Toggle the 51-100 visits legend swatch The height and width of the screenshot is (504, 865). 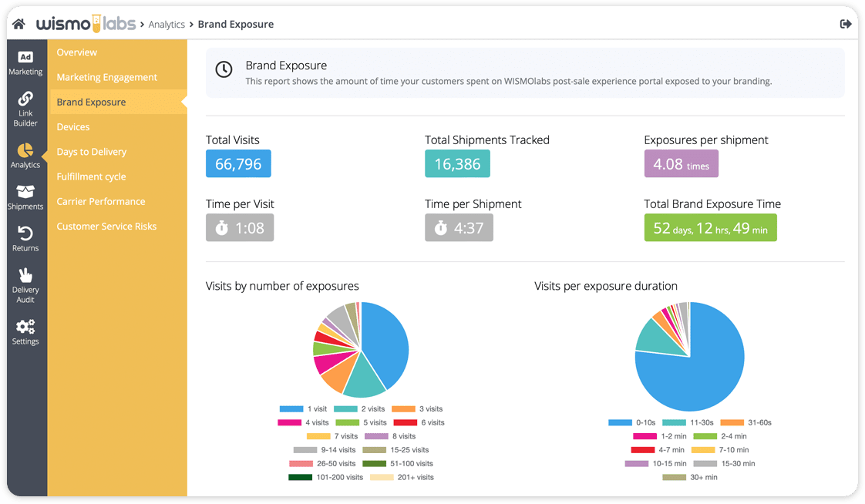(x=375, y=464)
